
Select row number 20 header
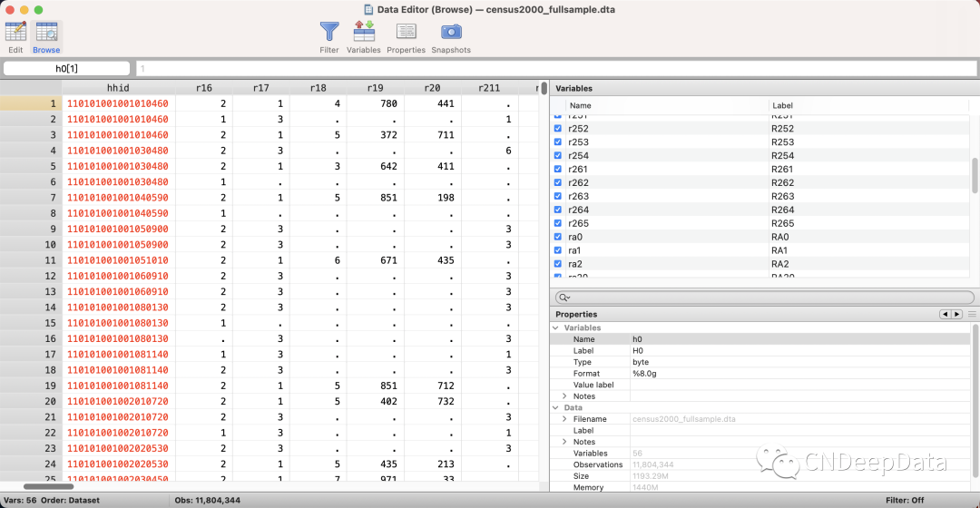[31, 401]
